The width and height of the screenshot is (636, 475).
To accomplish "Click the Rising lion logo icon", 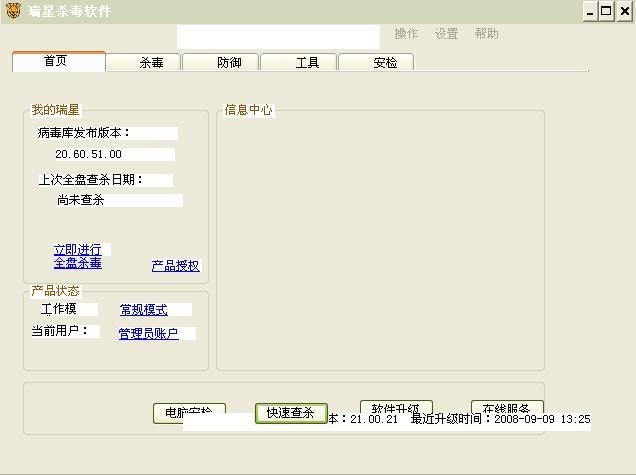I will (13, 11).
